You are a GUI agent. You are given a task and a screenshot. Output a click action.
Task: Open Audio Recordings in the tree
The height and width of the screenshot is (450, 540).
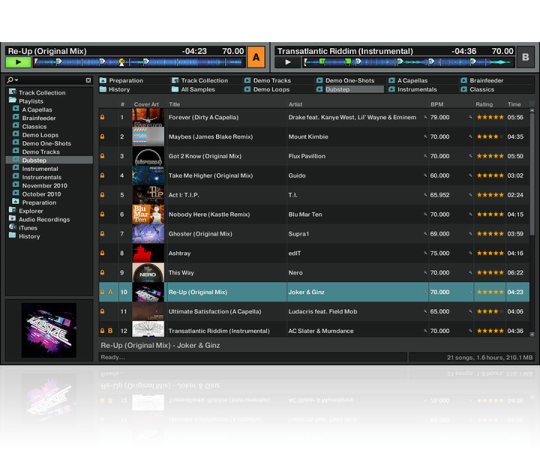tap(44, 219)
